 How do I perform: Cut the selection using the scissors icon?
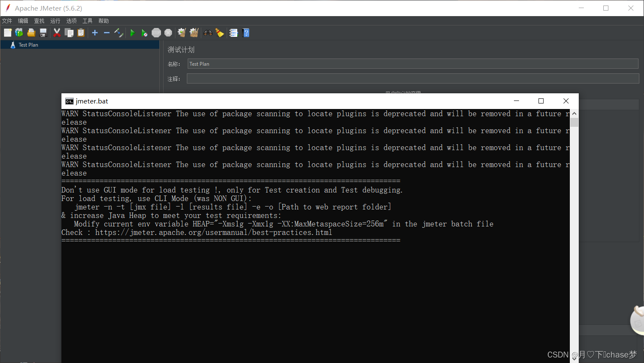pyautogui.click(x=57, y=33)
